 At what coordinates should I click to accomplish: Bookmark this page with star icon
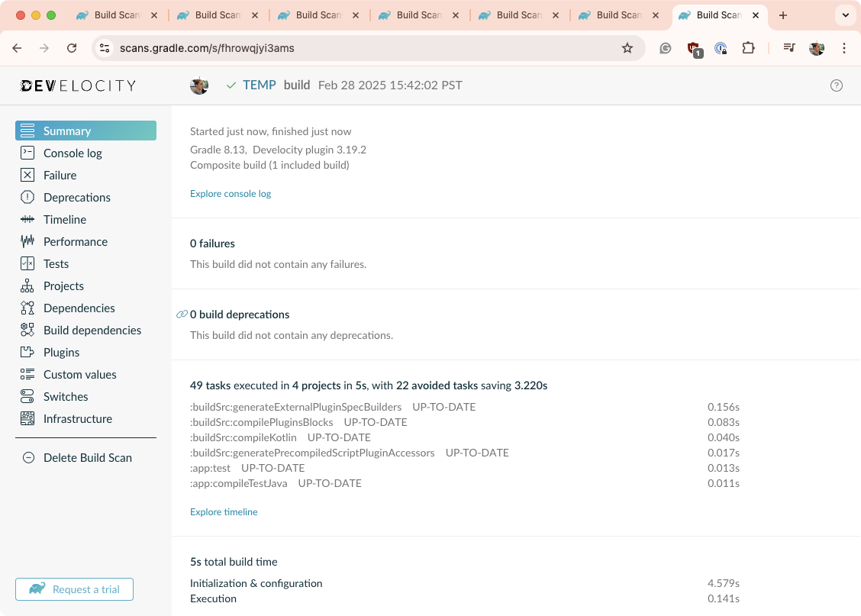click(627, 48)
